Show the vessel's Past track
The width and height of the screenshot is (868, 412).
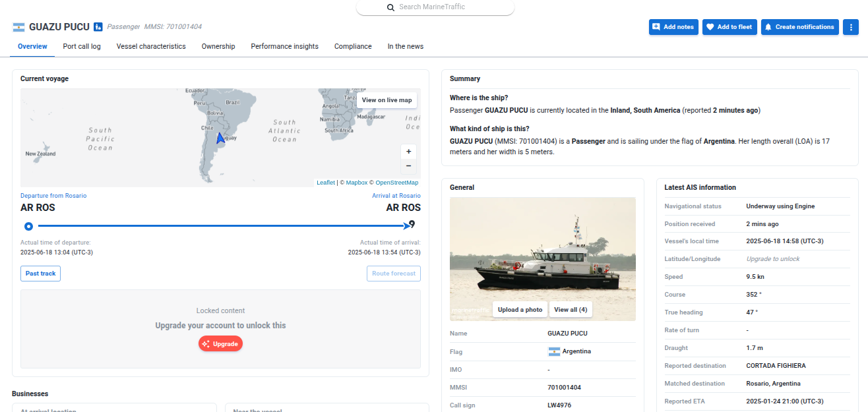(40, 274)
